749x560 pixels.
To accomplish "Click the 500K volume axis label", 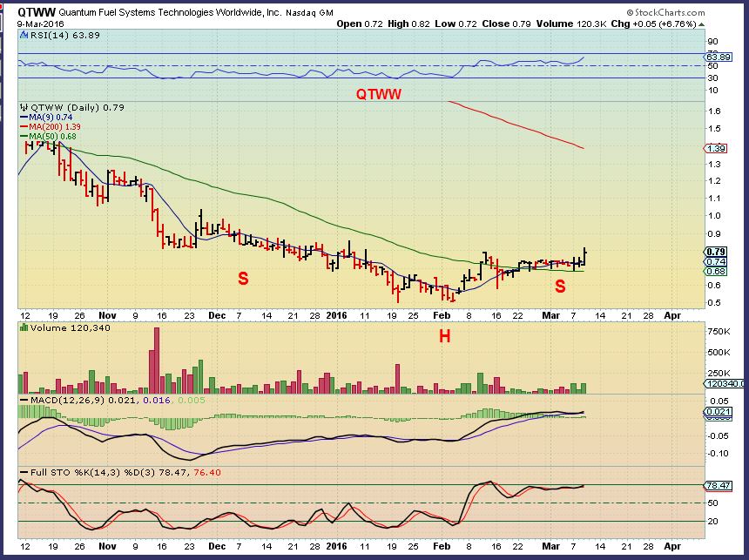I will (719, 353).
